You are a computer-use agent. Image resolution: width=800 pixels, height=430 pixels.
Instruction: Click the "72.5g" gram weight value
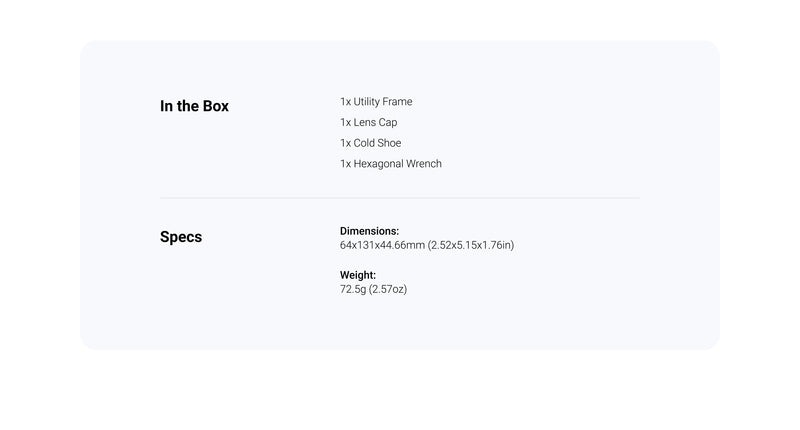[x=353, y=289]
